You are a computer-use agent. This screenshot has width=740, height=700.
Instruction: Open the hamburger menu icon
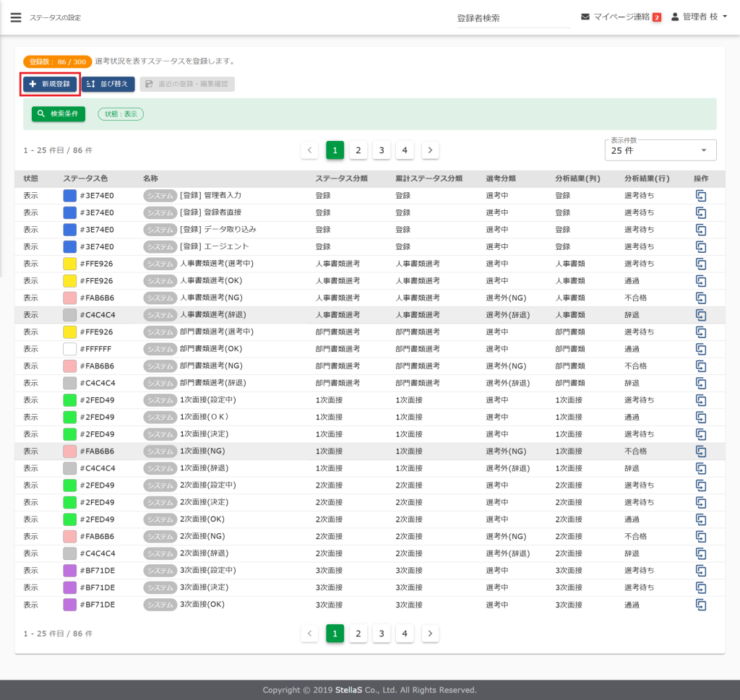pos(16,17)
